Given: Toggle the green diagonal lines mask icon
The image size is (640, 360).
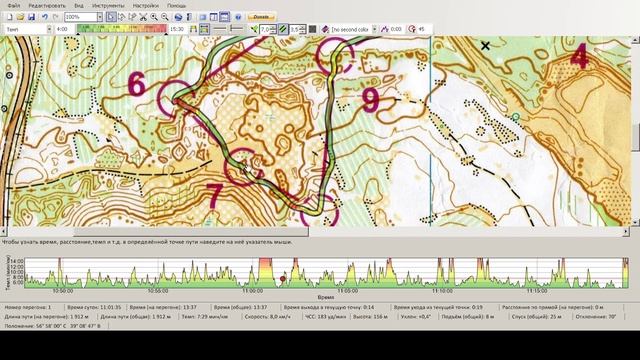Looking at the screenshot, I should [x=283, y=29].
